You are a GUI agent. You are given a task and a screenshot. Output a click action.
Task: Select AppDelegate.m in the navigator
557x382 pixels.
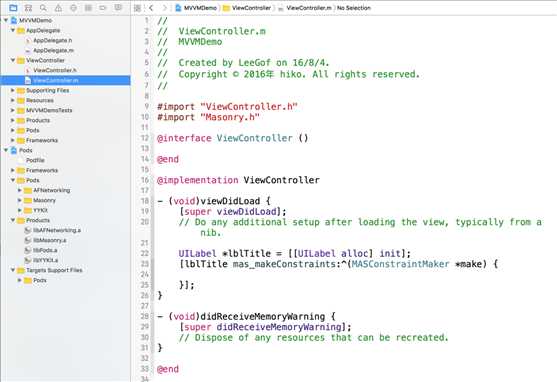[x=54, y=50]
